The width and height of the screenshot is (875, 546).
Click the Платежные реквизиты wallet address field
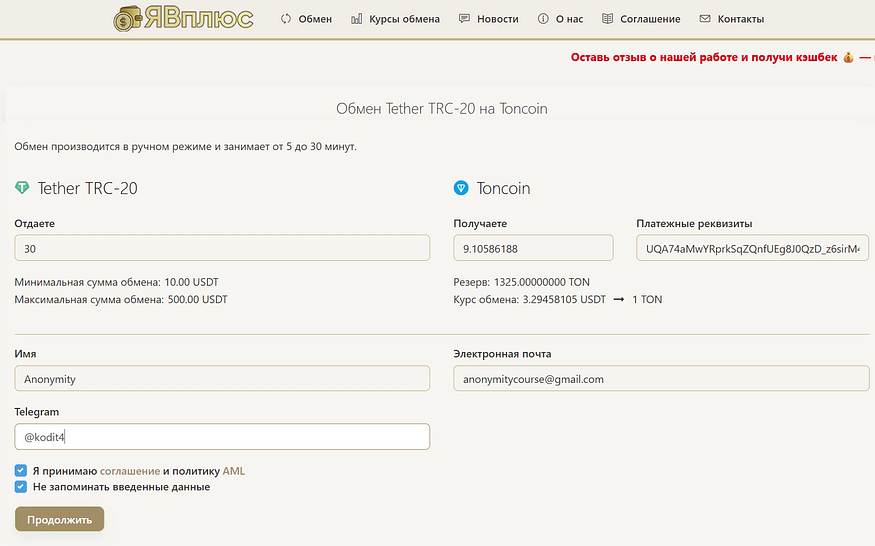click(x=752, y=248)
